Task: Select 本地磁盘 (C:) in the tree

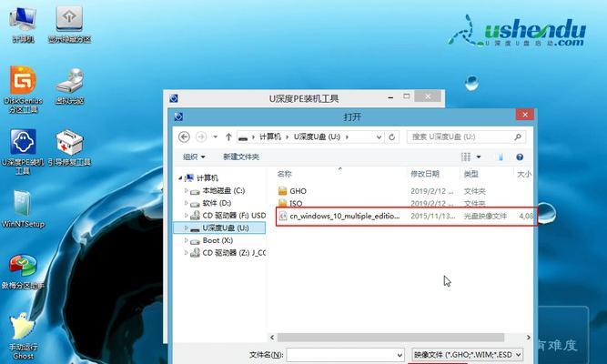Action: coord(223,190)
